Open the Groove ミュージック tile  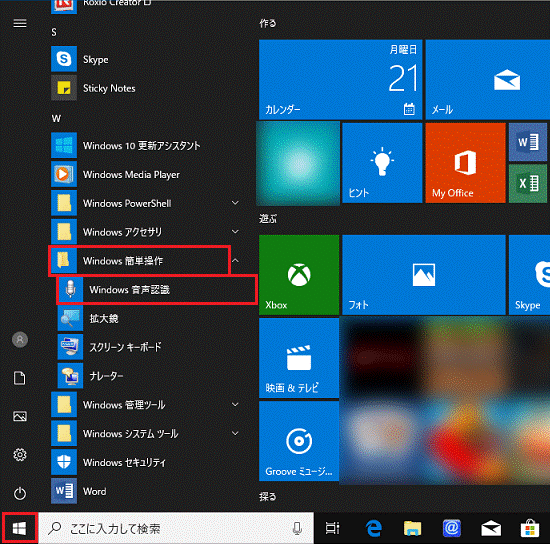(299, 441)
